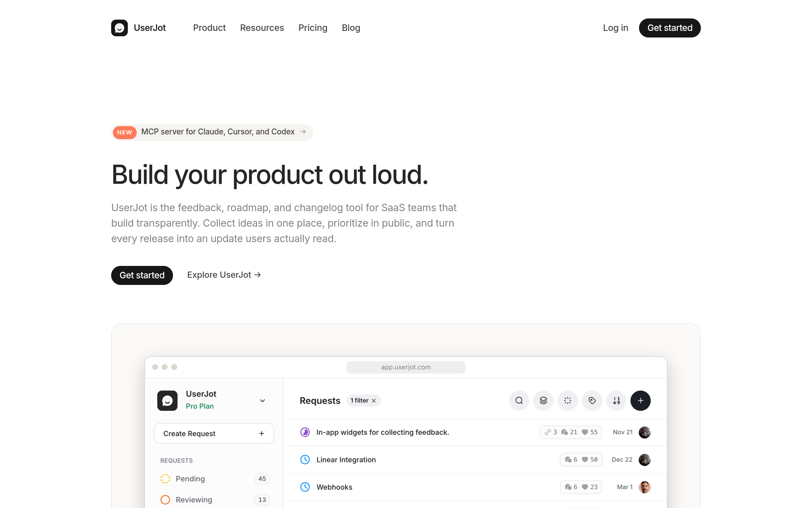
Task: Click the Mar 1 date
Action: [624, 487]
